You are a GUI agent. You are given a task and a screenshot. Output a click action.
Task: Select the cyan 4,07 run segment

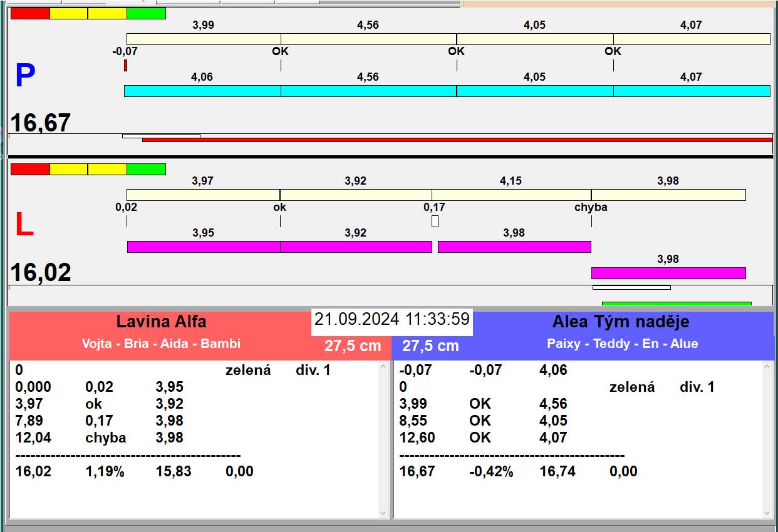(x=692, y=91)
